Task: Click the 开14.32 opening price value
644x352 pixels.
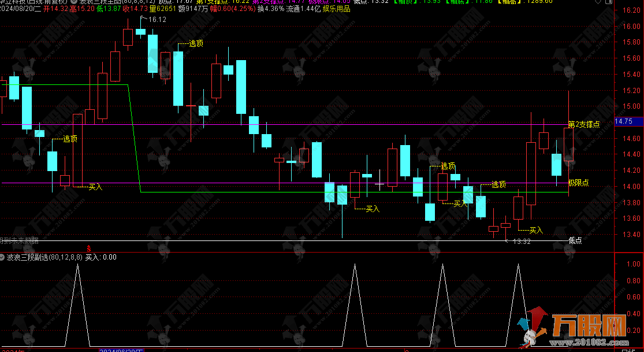Action: click(55, 9)
